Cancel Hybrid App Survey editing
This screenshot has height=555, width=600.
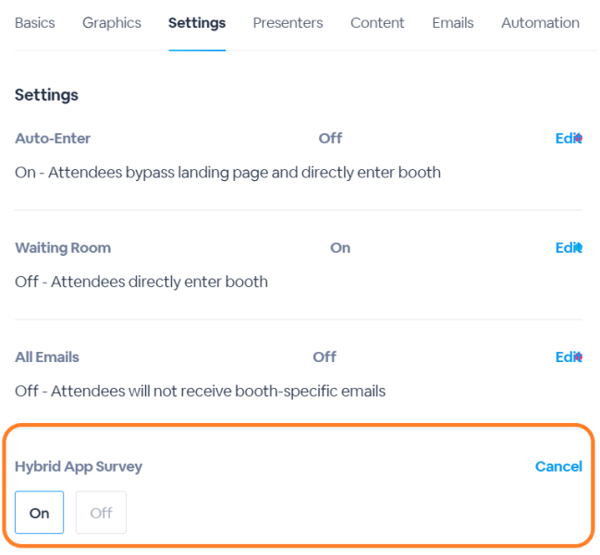(559, 466)
